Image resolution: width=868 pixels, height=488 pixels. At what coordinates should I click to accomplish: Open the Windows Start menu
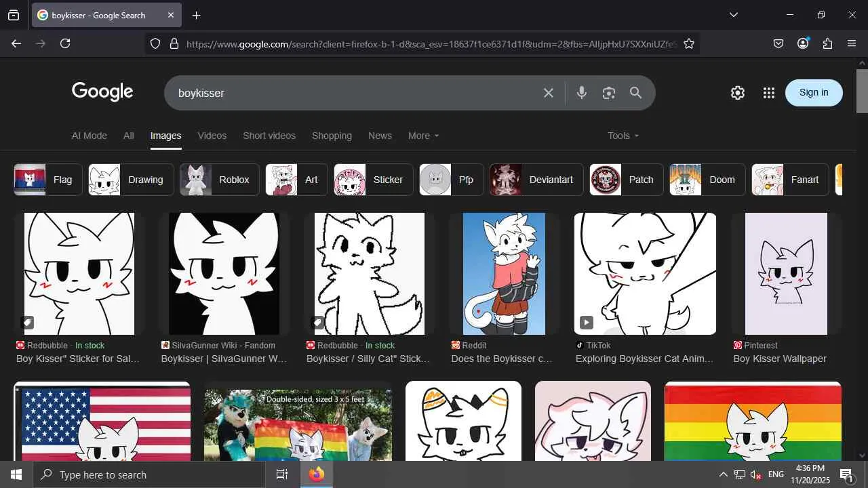16,474
